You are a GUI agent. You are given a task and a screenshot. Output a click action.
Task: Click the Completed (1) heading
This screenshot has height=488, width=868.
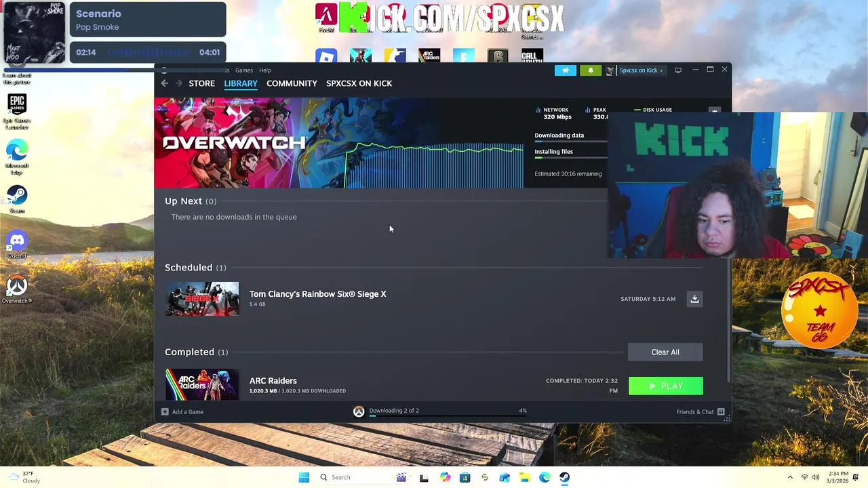197,352
